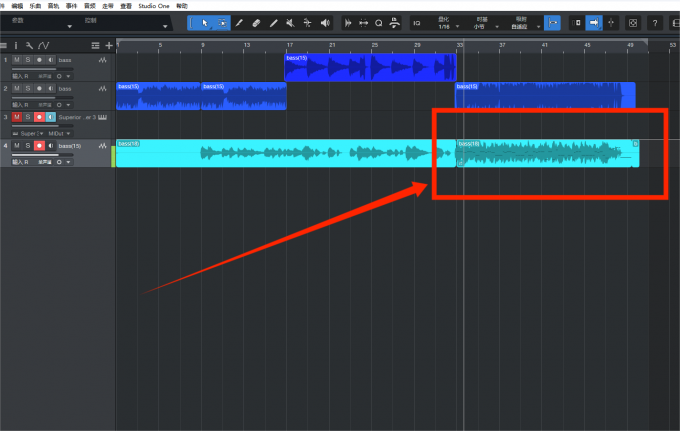Mute track 4 bass(15)
The height and width of the screenshot is (431, 680).
(16, 146)
